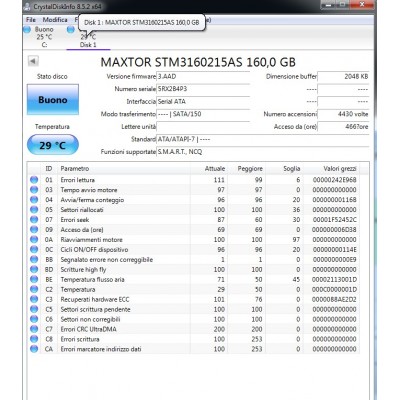Viewport: 400px width, 400px height.
Task: Click the status dot for Errori marcatore indirizzo dati
Action: [34, 349]
